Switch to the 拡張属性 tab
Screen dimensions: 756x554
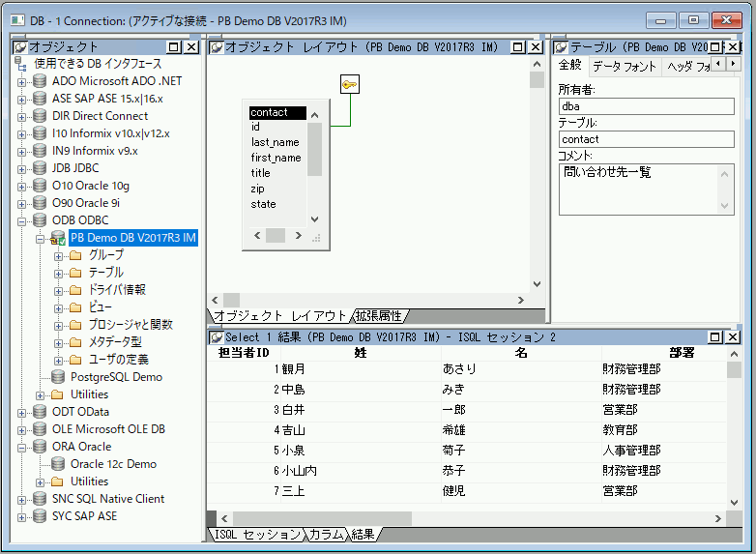[380, 316]
